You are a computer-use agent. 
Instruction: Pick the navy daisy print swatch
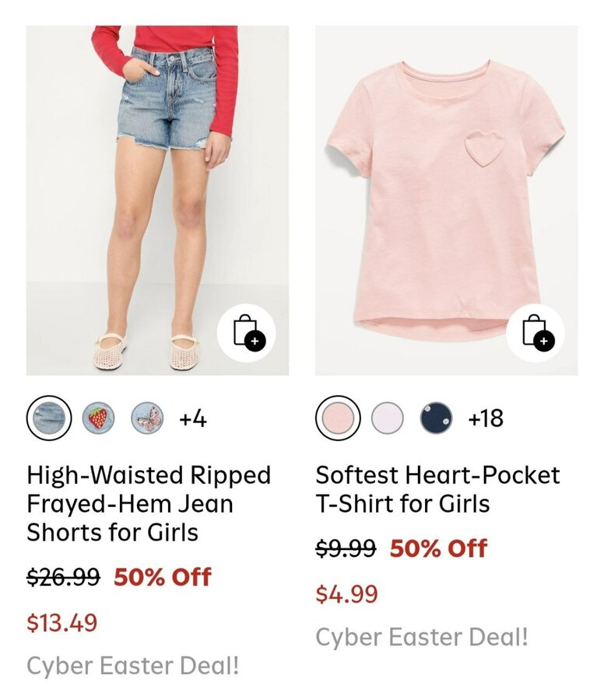point(436,418)
